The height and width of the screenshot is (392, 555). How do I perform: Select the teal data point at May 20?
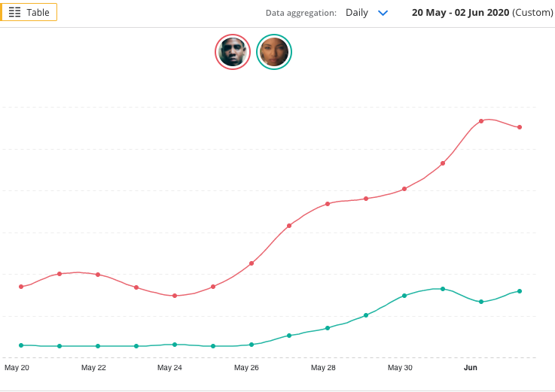pos(21,345)
